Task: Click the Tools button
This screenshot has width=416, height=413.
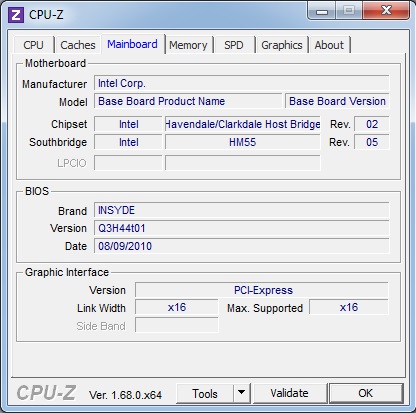Action: (x=205, y=393)
